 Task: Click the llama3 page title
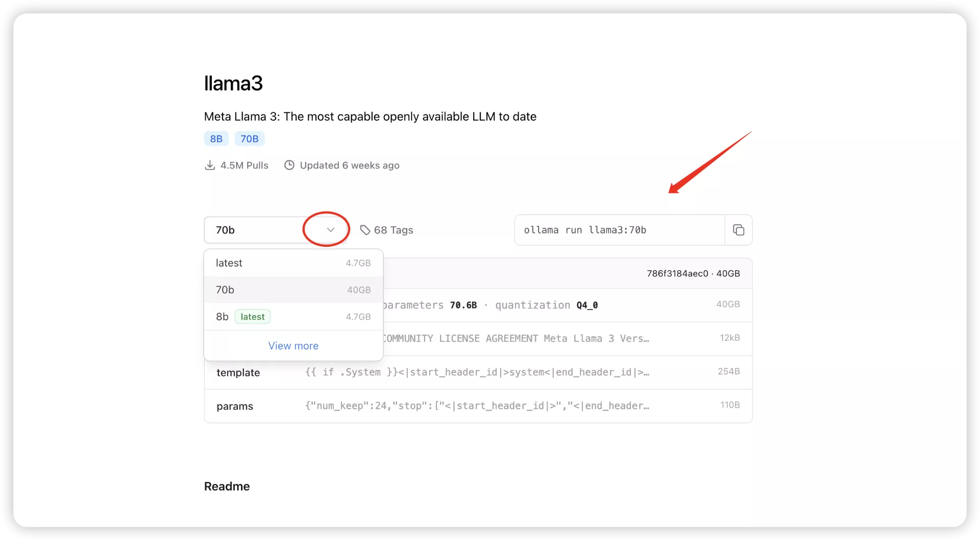pos(233,83)
